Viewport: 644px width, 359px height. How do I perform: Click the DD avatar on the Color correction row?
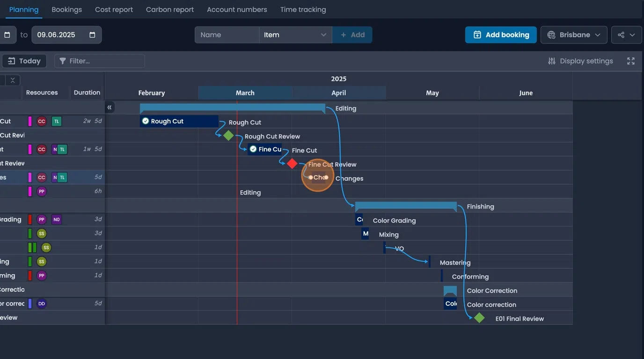coord(42,303)
